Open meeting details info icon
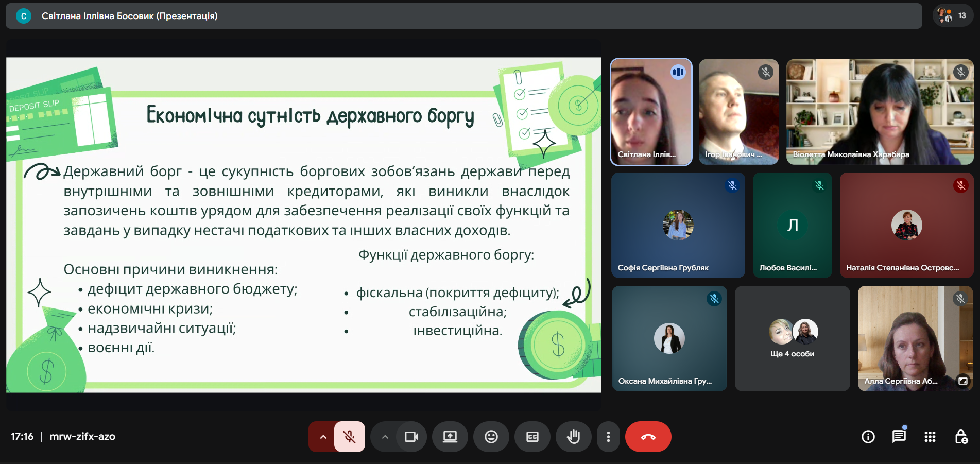This screenshot has width=980, height=464. point(868,437)
